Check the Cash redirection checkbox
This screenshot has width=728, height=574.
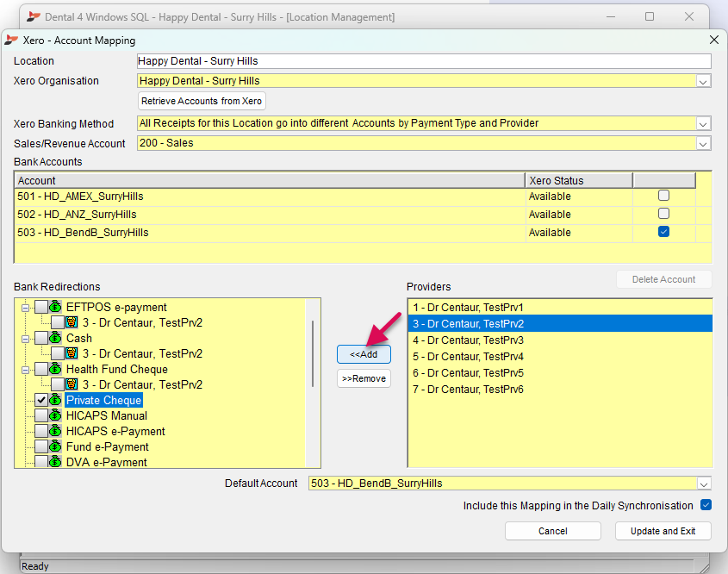coord(41,338)
